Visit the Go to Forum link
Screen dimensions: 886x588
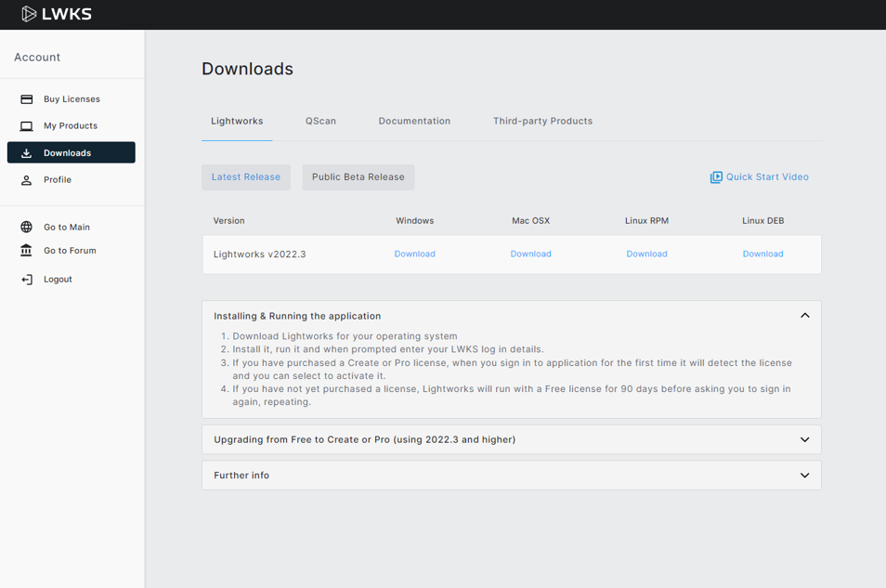pyautogui.click(x=70, y=251)
